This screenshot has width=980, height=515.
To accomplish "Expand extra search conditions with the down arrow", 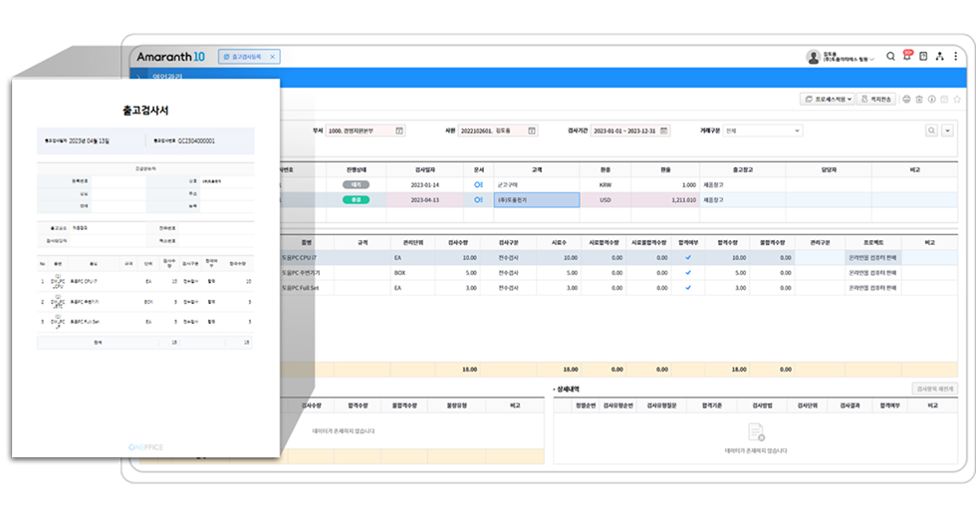I will [x=947, y=130].
